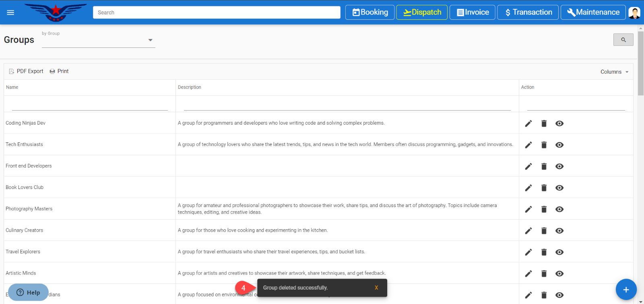Delete the Tech Enthusiasts group
Image resolution: width=644 pixels, height=304 pixels.
coord(544,145)
